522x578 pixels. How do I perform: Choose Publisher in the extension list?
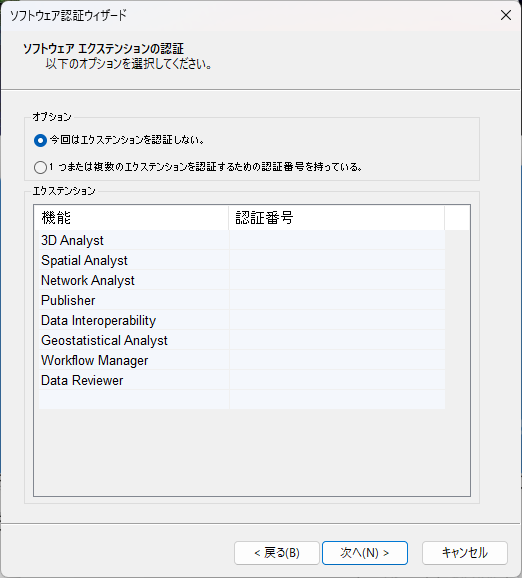[241, 300]
